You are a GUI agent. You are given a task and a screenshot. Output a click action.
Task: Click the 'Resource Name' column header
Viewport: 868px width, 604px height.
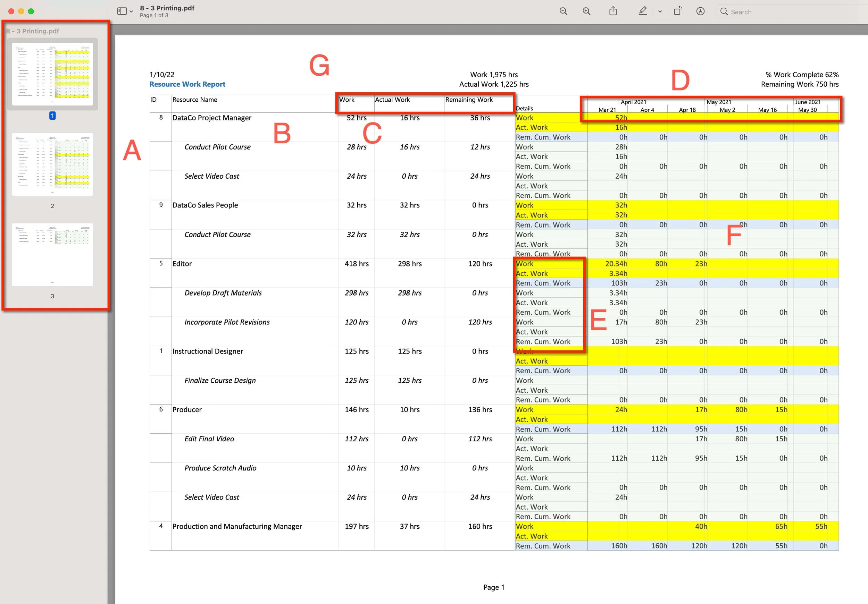tap(195, 100)
